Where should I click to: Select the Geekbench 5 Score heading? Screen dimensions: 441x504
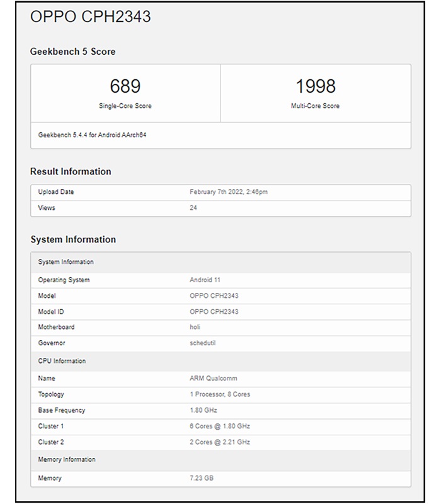pos(72,52)
